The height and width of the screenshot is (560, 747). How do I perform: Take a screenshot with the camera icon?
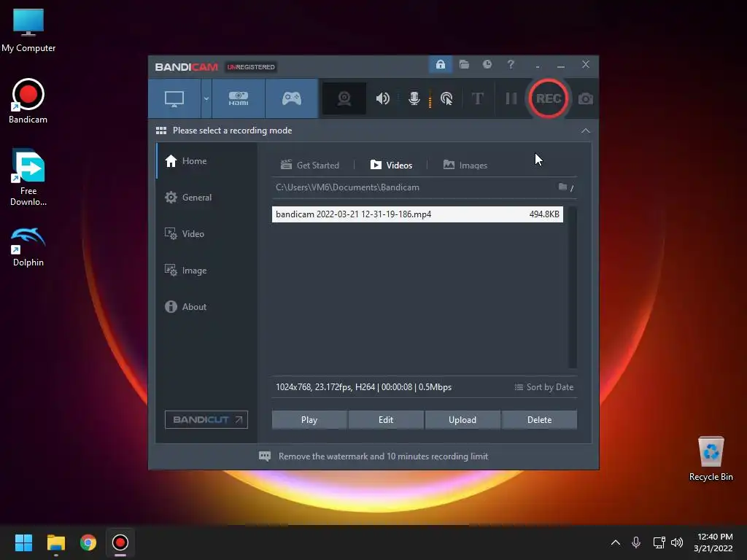(586, 98)
